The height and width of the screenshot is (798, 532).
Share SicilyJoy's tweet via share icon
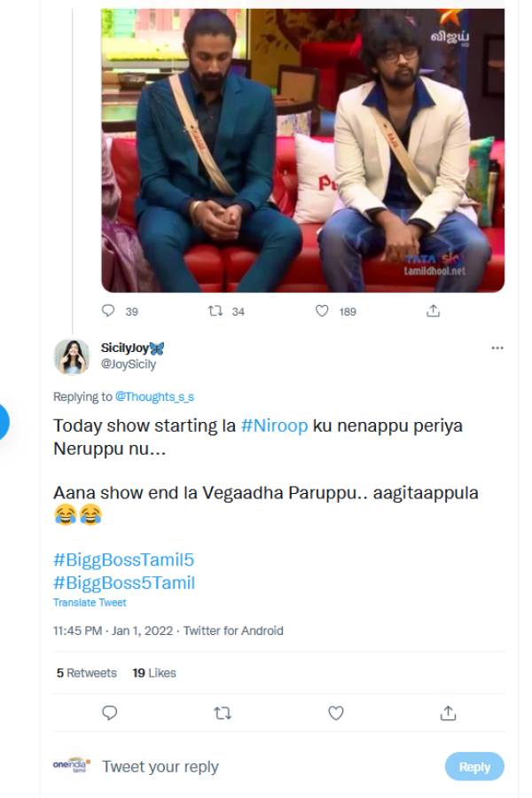tap(449, 713)
